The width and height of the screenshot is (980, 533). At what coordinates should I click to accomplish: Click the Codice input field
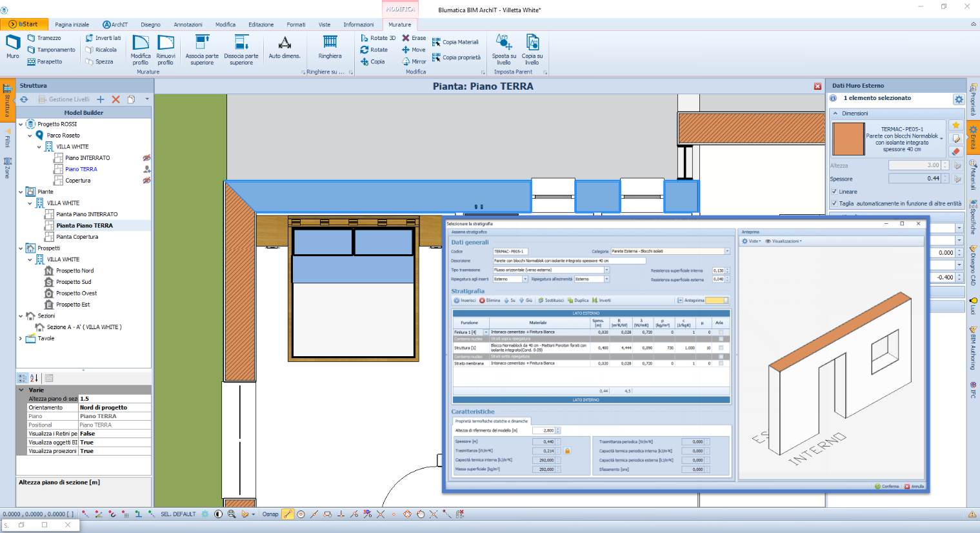pos(510,252)
